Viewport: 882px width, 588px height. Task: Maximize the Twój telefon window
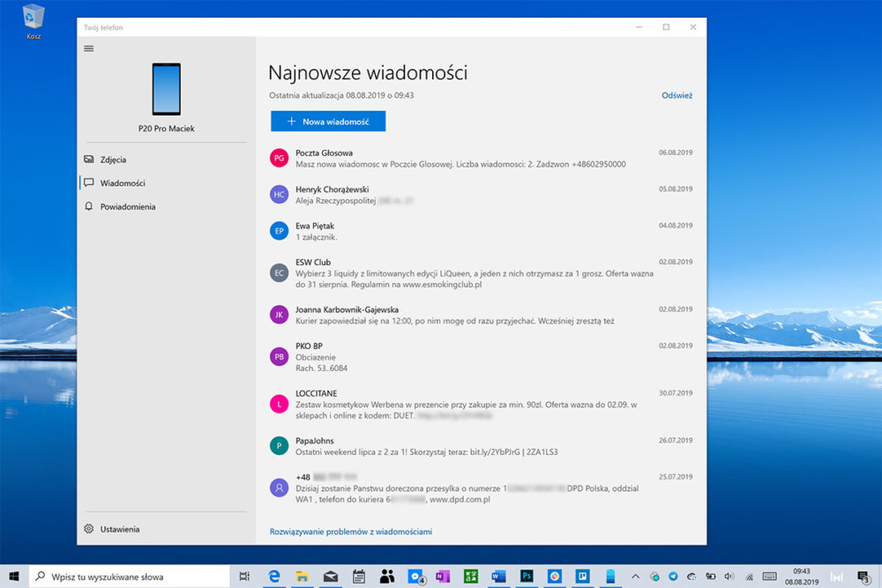click(666, 27)
